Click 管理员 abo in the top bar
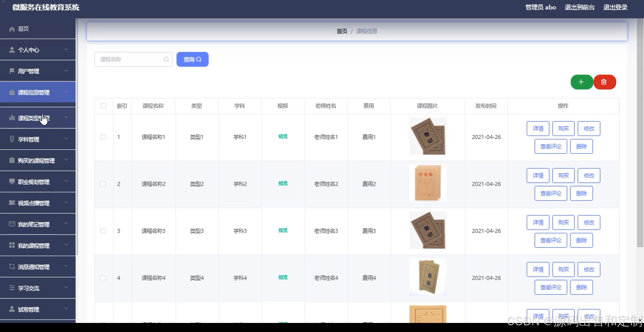Screen dimensions: 644x332 (x=541, y=7)
